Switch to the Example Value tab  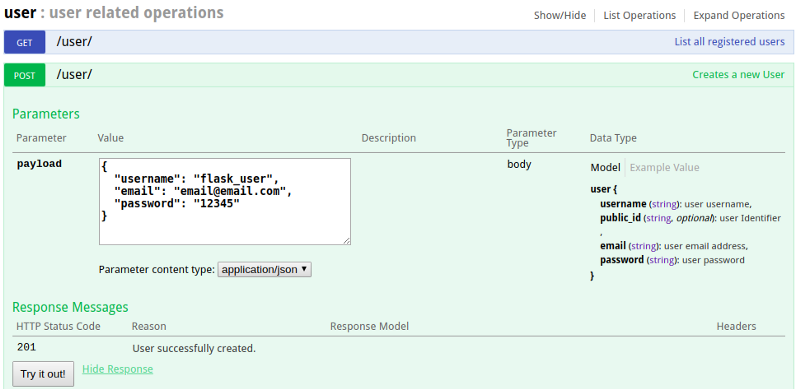click(x=664, y=167)
